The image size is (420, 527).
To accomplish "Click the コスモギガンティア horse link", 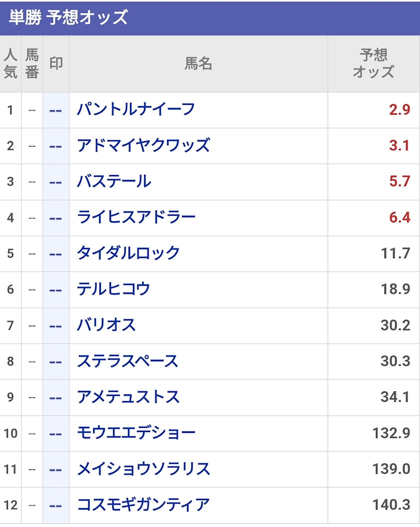I will pos(143,505).
